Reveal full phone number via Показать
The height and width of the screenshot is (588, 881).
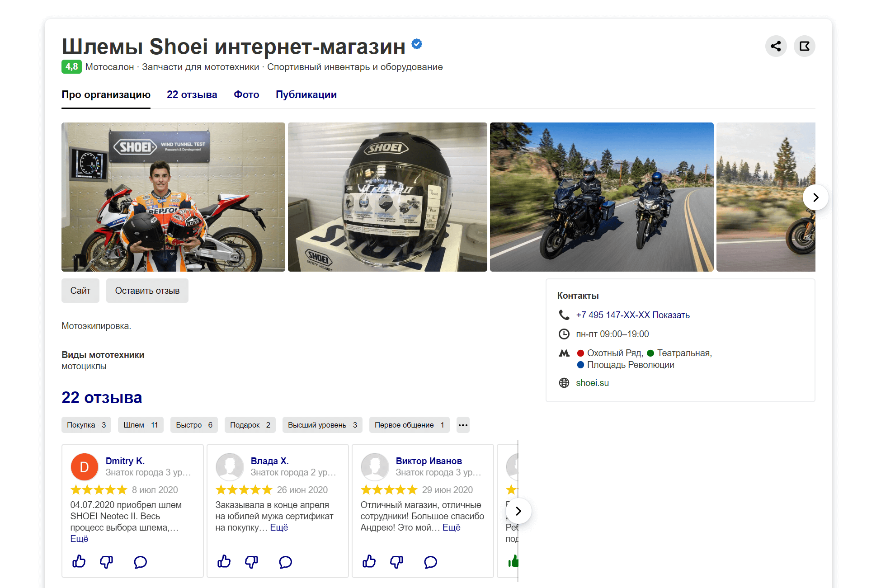671,315
